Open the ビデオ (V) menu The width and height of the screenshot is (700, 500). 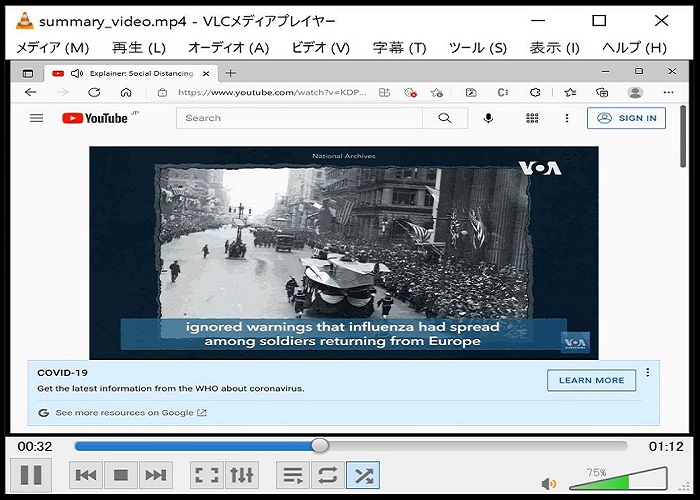[x=321, y=47]
